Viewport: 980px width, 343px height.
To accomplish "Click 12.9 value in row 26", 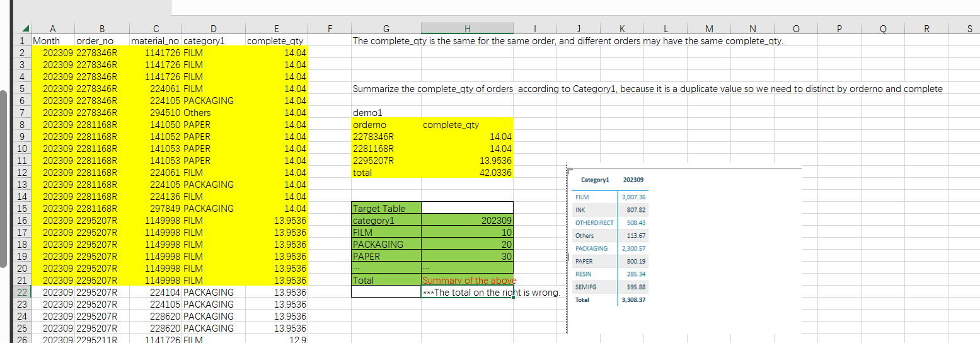I will [x=276, y=339].
